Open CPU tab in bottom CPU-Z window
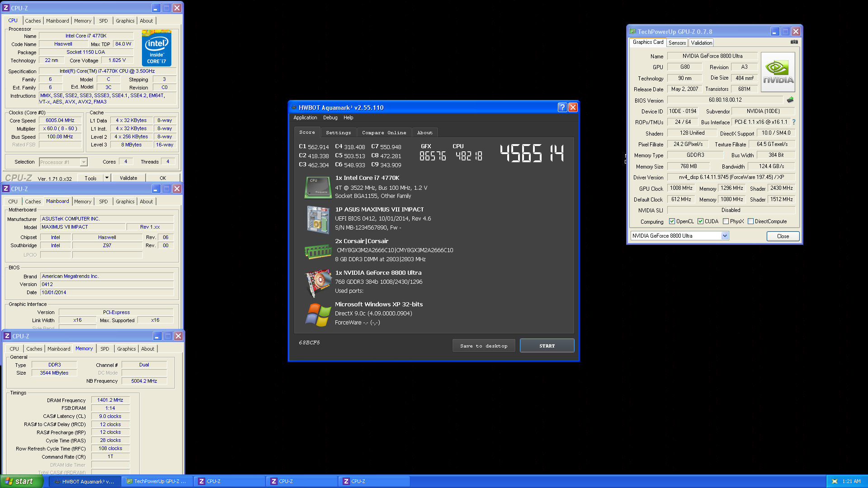Viewport: 868px width, 488px height. [14, 349]
